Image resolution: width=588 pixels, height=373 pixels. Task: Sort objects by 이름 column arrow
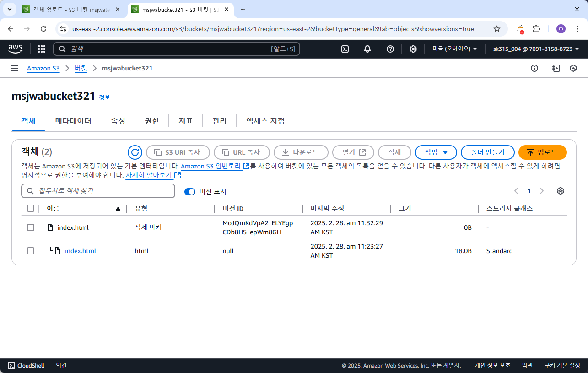[118, 209]
